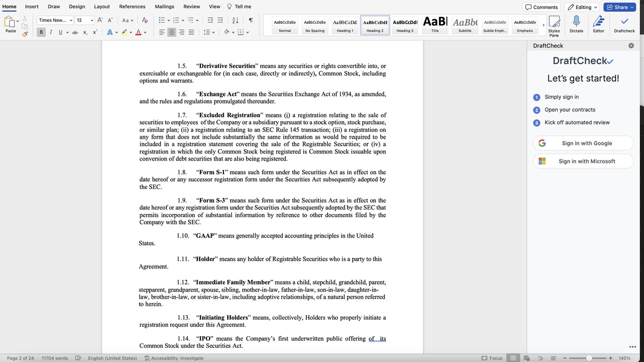This screenshot has height=362, width=644.
Task: Click the Cut scissors icon
Action: (x=25, y=18)
